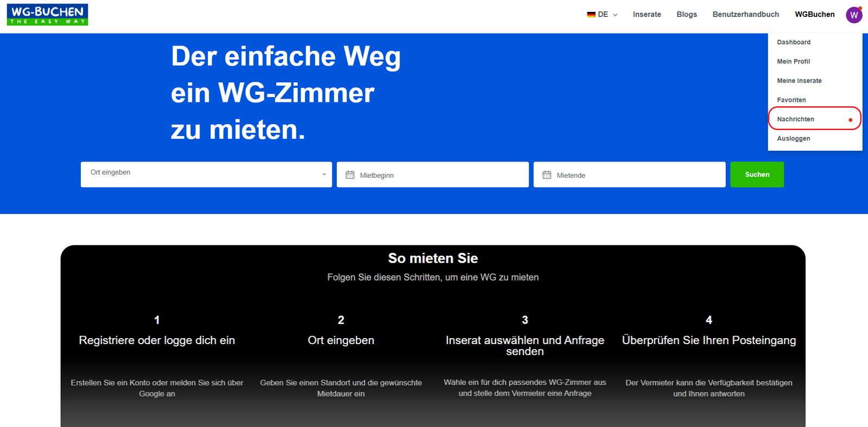Click the Mietbeginn calendar icon

[350, 175]
